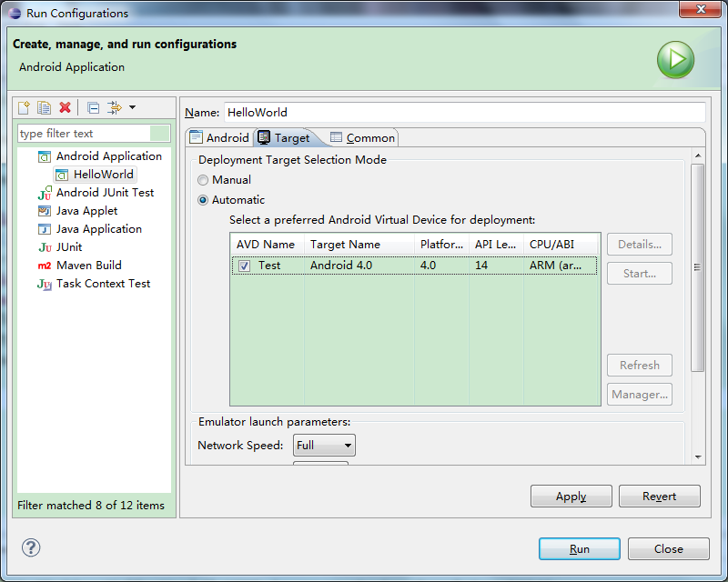Uncheck the Test AVD checkbox
The width and height of the screenshot is (728, 582).
(x=244, y=266)
